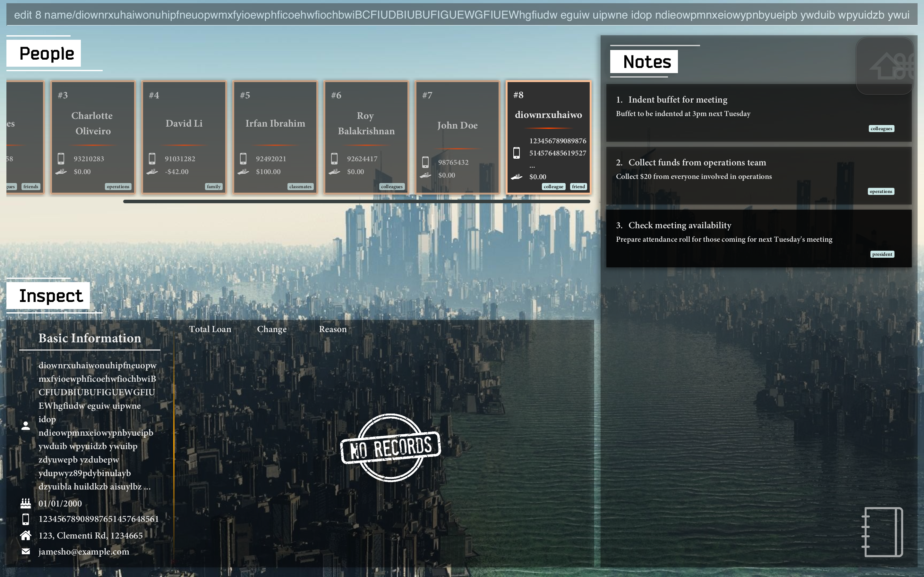Viewport: 924px width, 577px height.
Task: Click the house address icon in Basic Information
Action: 26,535
